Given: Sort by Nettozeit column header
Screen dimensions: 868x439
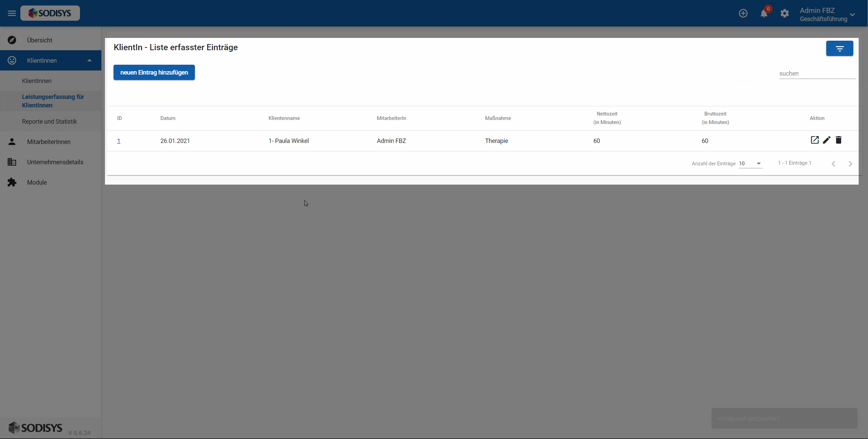Looking at the screenshot, I should click(607, 118).
